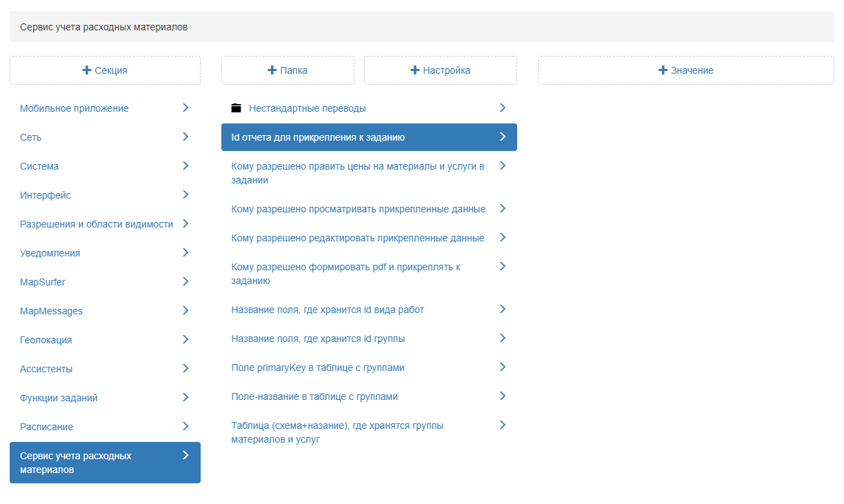This screenshot has width=844, height=504.
Task: Expand chevron next to Система
Action: (x=185, y=165)
